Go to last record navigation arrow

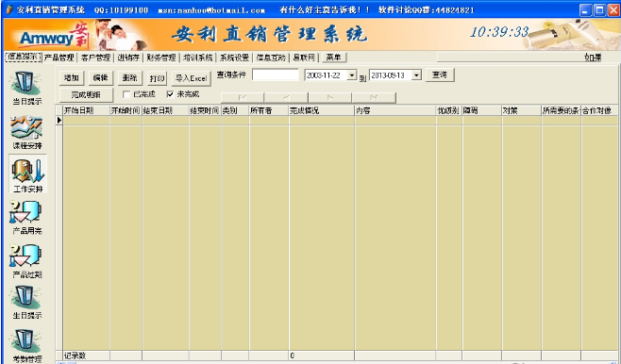(x=374, y=98)
